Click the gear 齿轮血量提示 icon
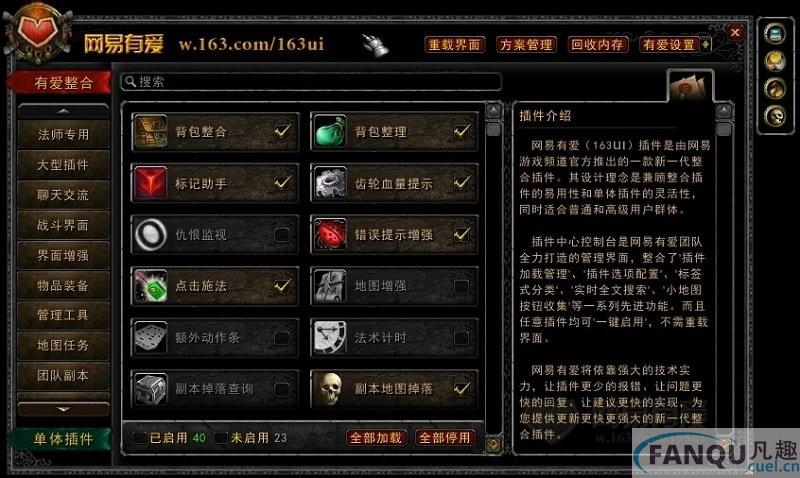Image resolution: width=800 pixels, height=478 pixels. click(x=330, y=183)
